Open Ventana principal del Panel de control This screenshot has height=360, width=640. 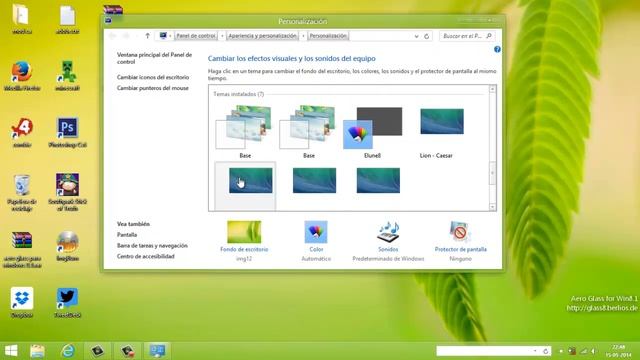click(154, 58)
